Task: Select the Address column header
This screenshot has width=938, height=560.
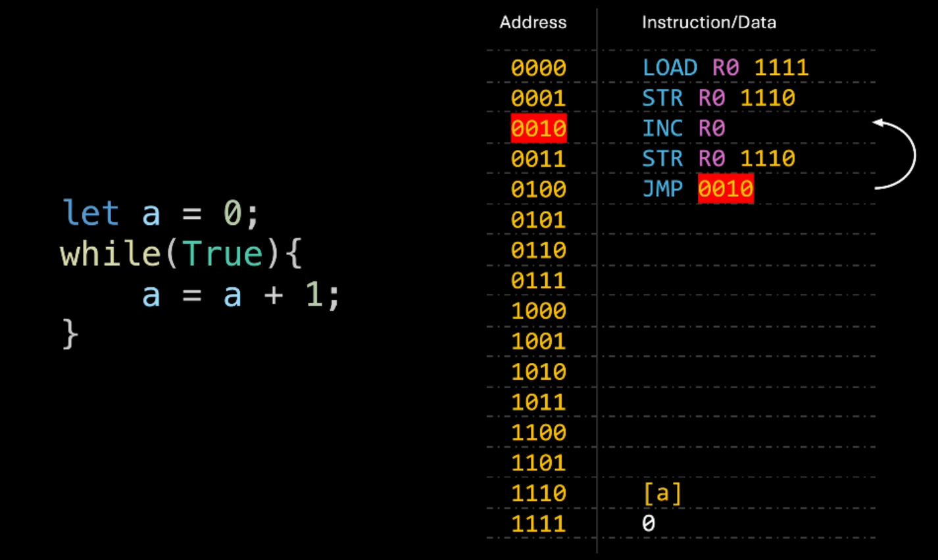Action: [x=532, y=22]
